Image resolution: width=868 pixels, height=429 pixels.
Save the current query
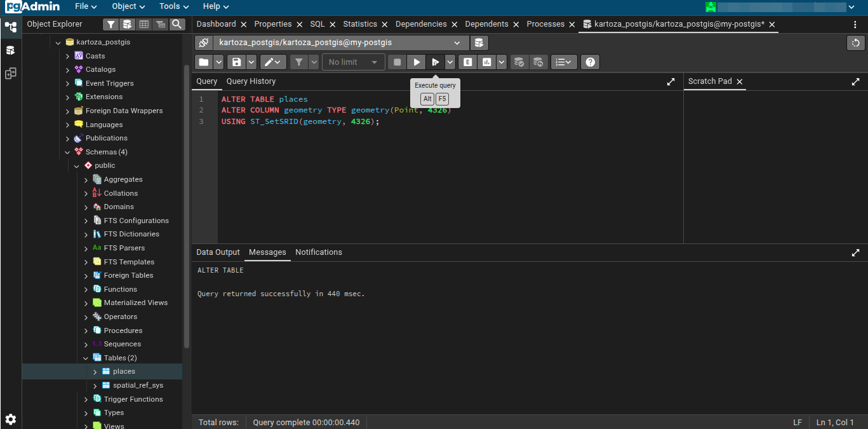[236, 62]
